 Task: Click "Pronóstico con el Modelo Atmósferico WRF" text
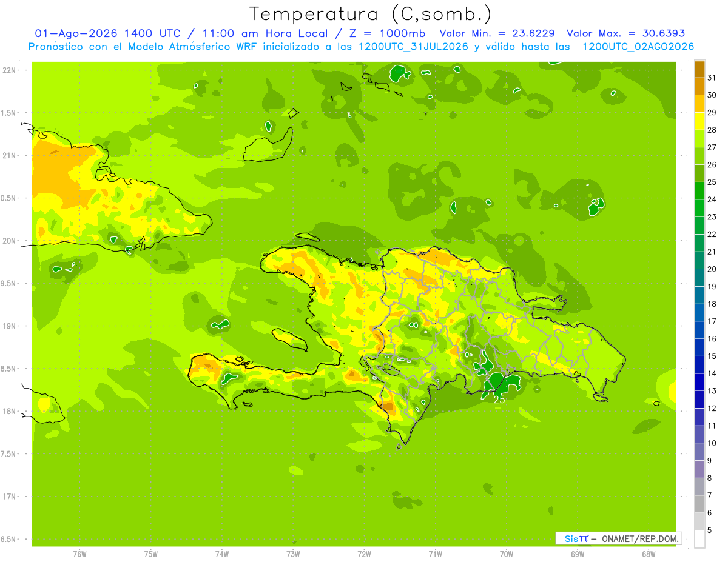pyautogui.click(x=144, y=47)
